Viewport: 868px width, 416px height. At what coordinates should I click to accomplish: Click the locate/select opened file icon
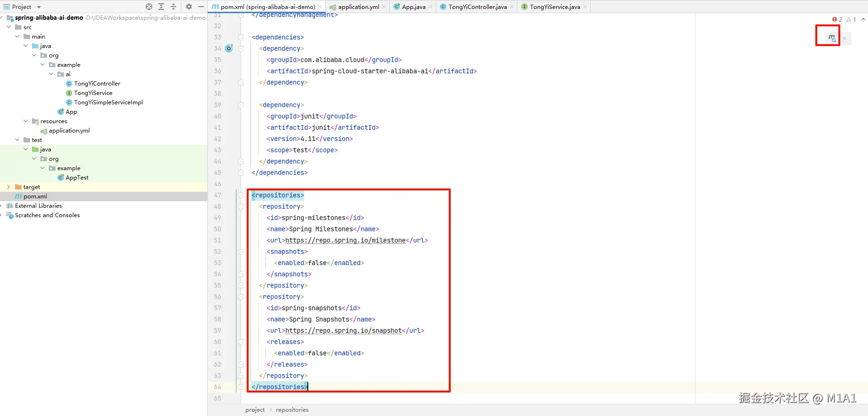[x=149, y=7]
